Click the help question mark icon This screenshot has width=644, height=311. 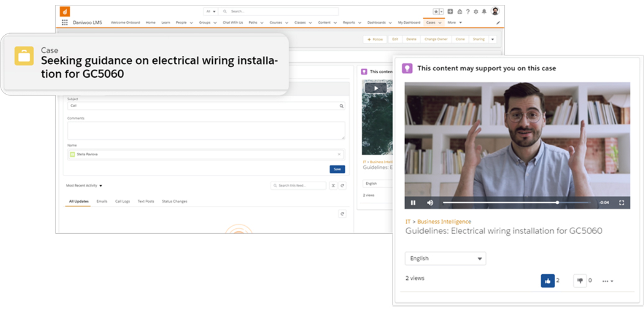[x=467, y=12]
